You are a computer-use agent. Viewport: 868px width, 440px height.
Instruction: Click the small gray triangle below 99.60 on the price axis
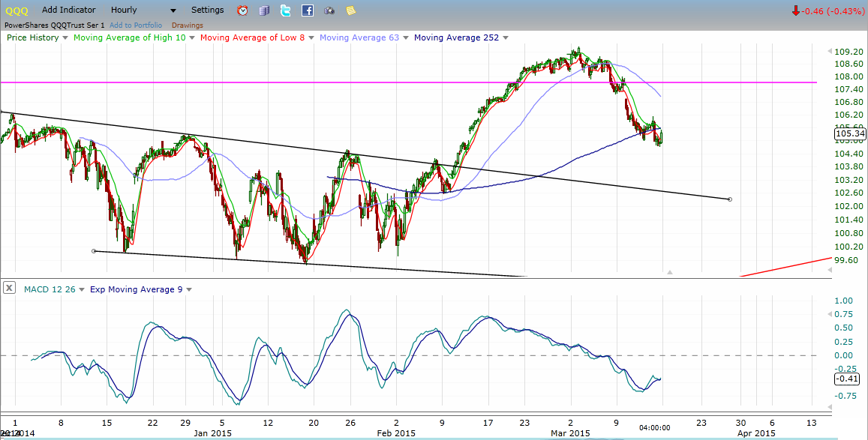pos(829,269)
